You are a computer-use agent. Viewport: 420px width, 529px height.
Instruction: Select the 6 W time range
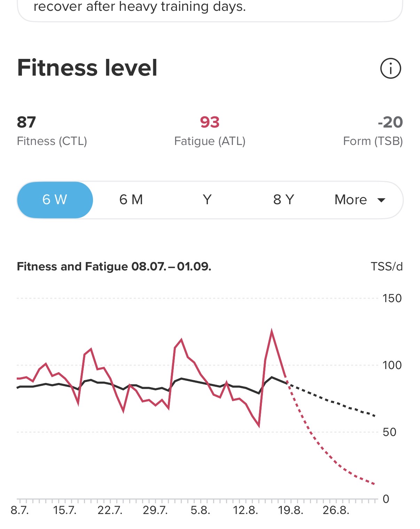pos(55,200)
